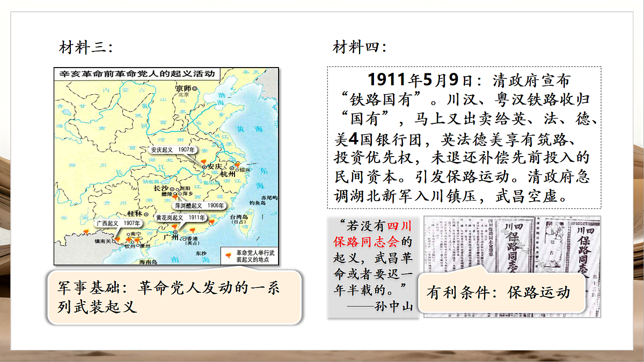Click the "萍浏醴起义 1906年" map label
644x362 pixels.
coord(200,205)
